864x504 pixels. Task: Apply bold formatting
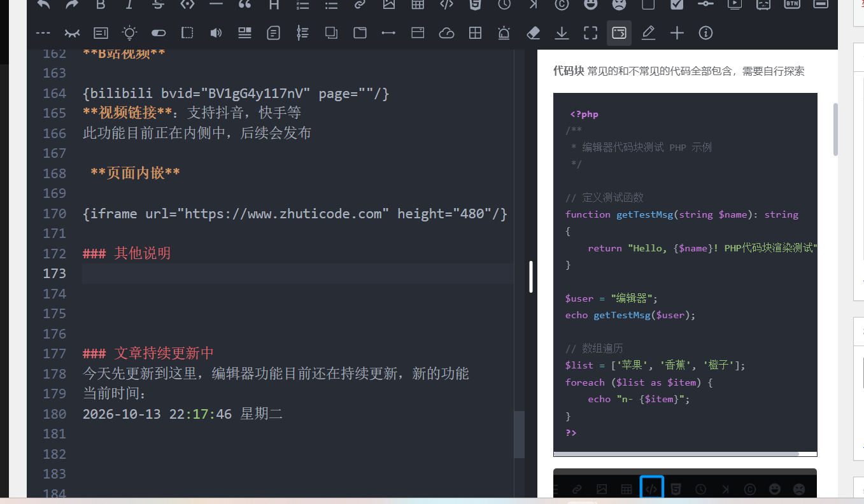point(101,4)
